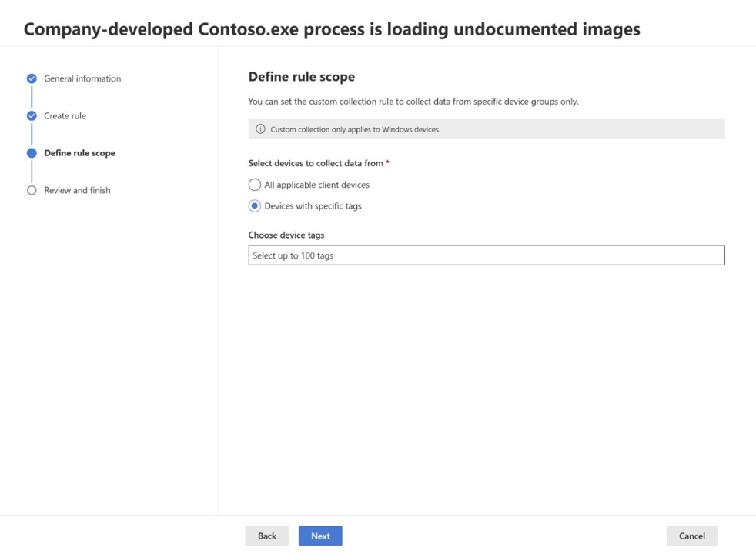Open the Choose device tags selector
This screenshot has width=756, height=554.
(487, 255)
